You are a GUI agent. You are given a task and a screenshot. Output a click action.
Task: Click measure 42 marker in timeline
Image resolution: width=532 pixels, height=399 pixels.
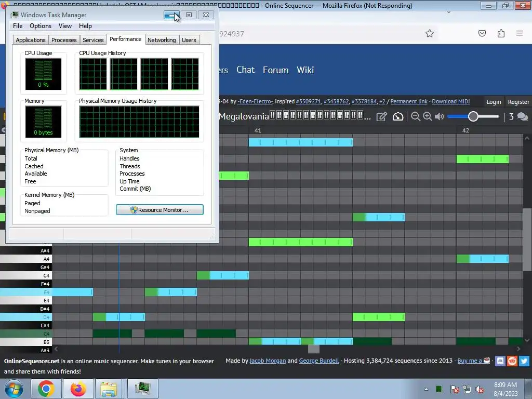coord(465,130)
